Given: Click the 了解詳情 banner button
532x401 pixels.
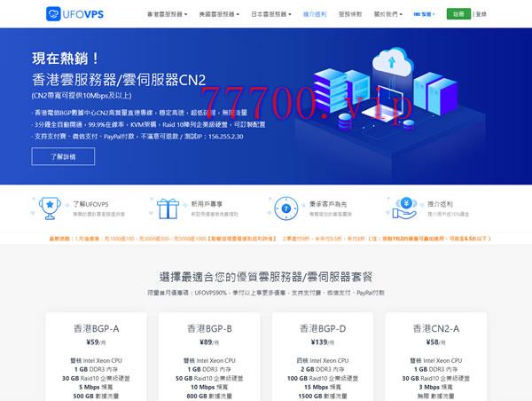Looking at the screenshot, I should [x=63, y=156].
